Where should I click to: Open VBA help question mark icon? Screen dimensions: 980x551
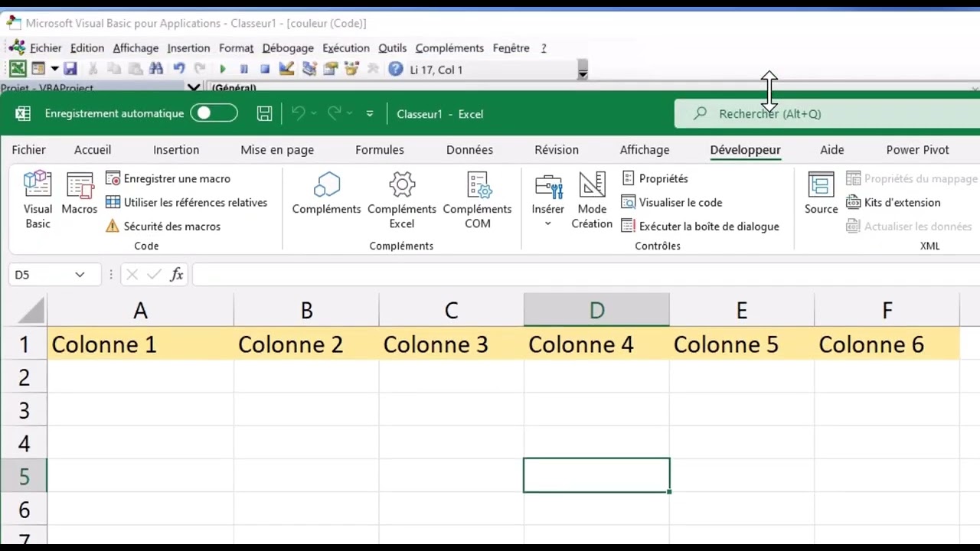pos(395,69)
